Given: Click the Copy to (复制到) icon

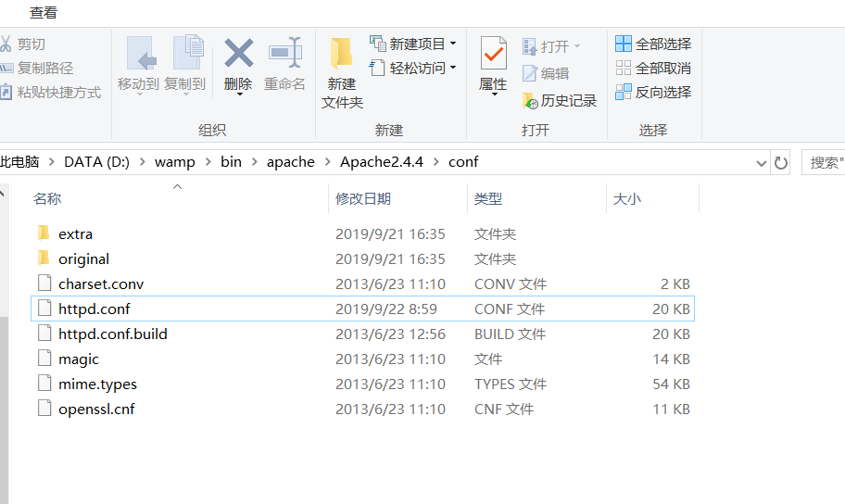Looking at the screenshot, I should pyautogui.click(x=188, y=52).
